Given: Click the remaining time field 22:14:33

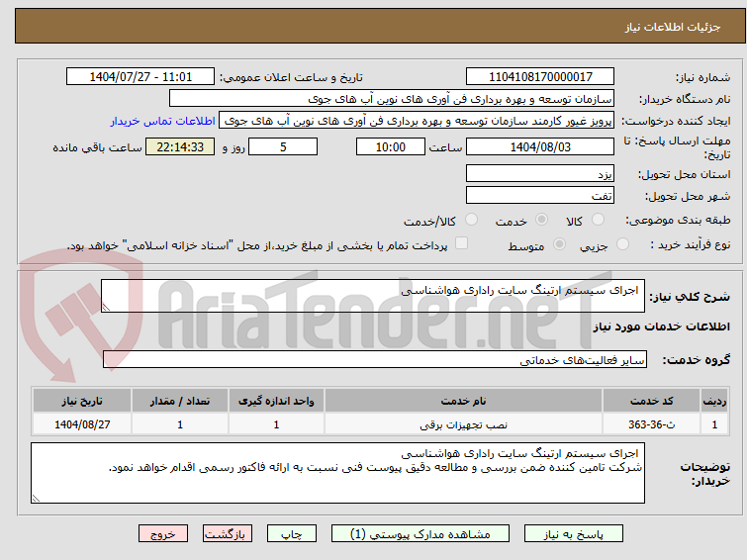Looking at the screenshot, I should [180, 146].
